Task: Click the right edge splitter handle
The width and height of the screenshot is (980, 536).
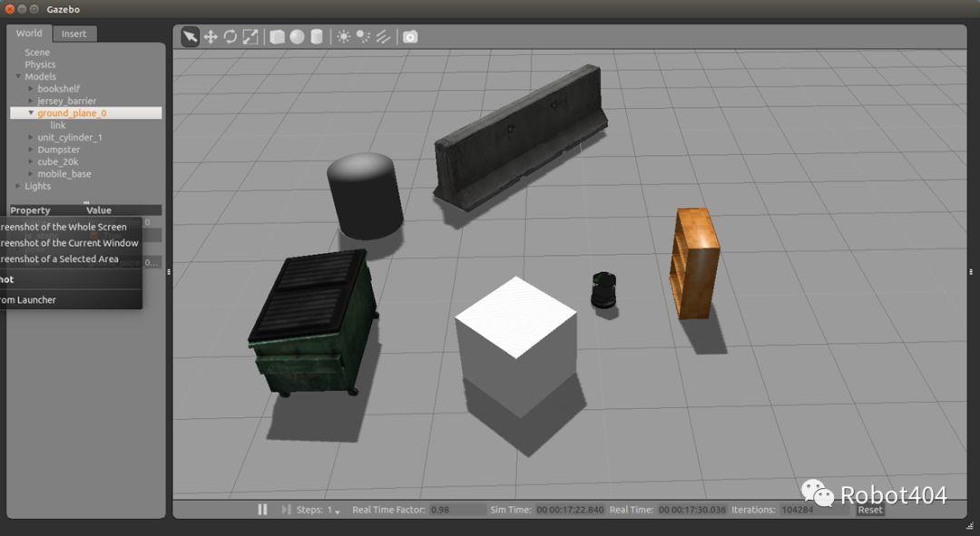Action: (x=971, y=272)
